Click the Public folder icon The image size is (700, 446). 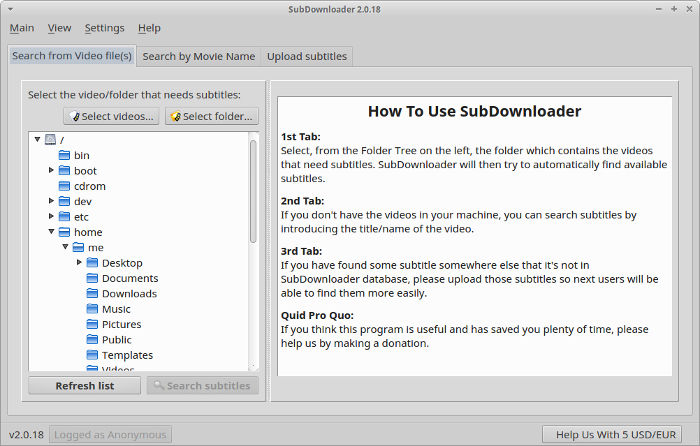pyautogui.click(x=92, y=340)
